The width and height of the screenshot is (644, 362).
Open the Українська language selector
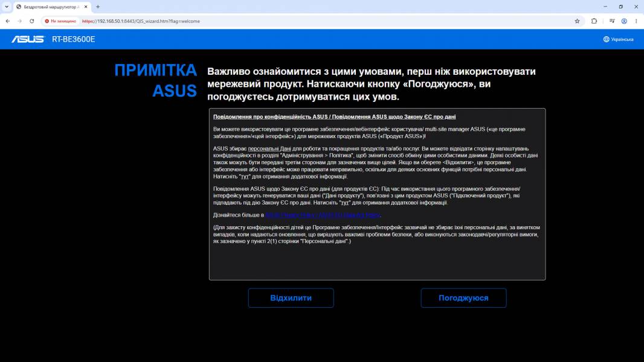coord(618,39)
